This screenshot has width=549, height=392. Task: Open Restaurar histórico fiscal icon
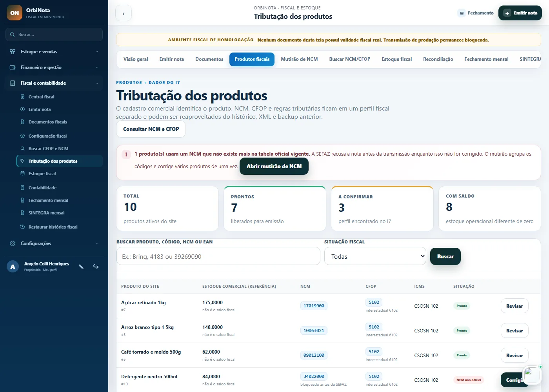22,227
